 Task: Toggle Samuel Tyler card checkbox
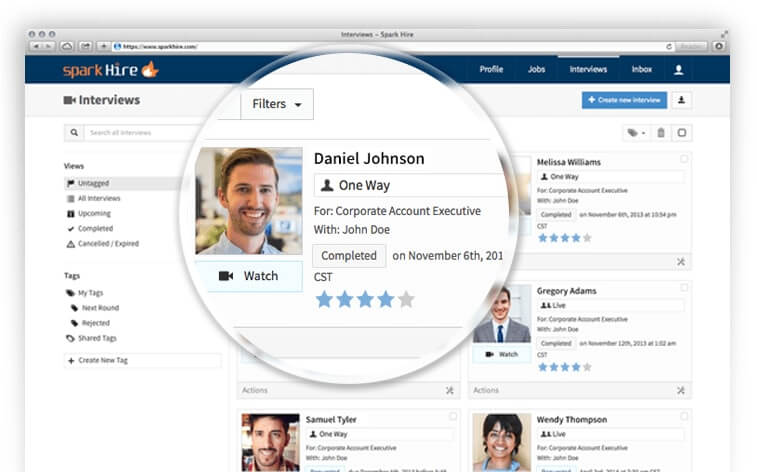pyautogui.click(x=452, y=416)
